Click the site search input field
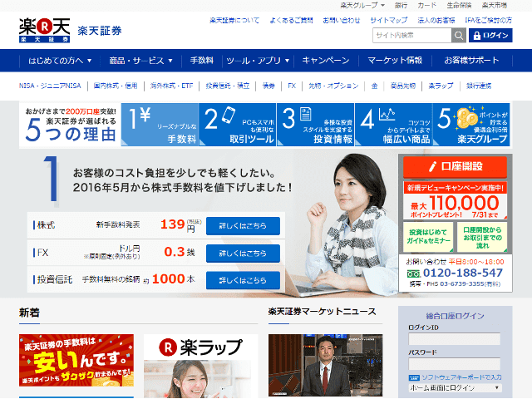The width and height of the screenshot is (532, 399). (x=412, y=35)
